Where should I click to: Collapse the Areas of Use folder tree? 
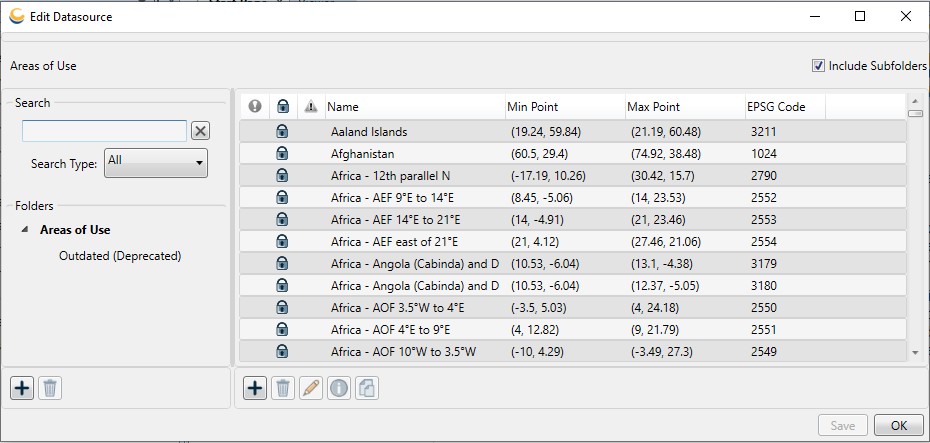25,230
